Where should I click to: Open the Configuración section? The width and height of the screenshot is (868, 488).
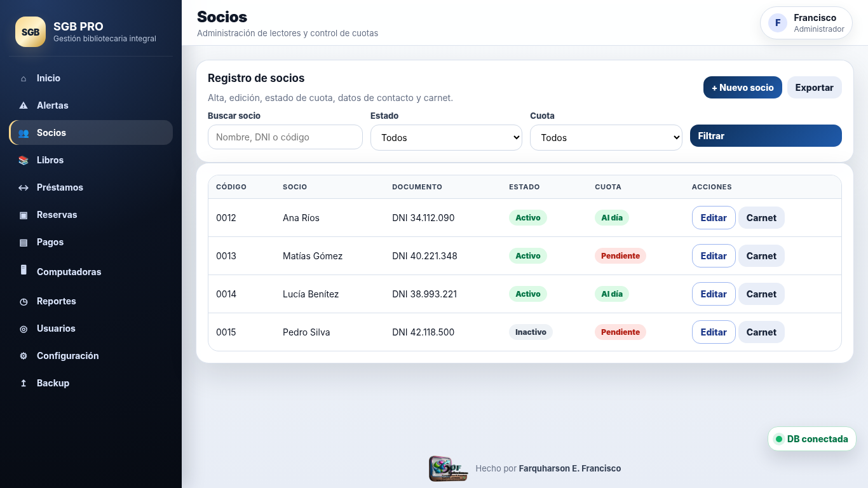point(91,356)
